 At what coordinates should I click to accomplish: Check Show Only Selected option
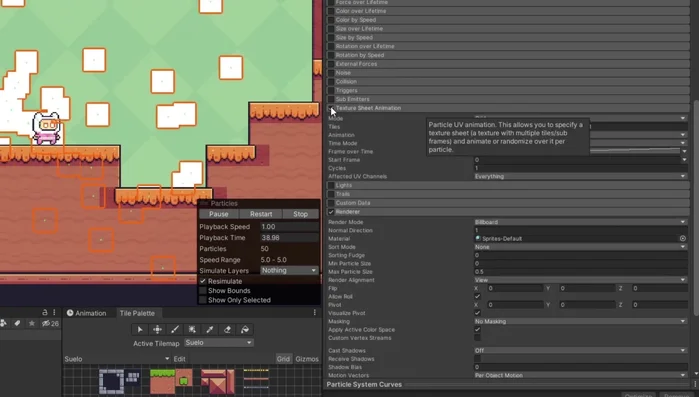pos(203,300)
